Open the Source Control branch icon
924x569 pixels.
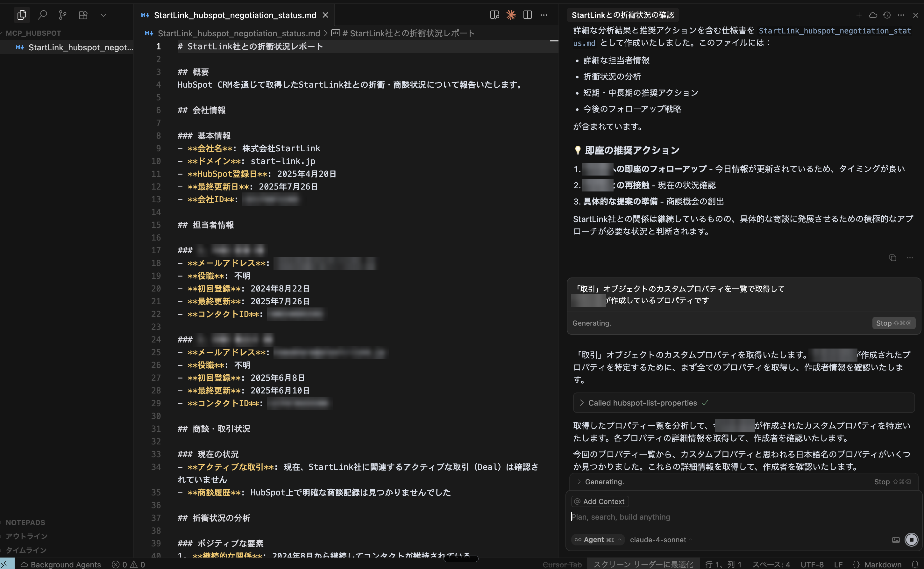click(63, 15)
